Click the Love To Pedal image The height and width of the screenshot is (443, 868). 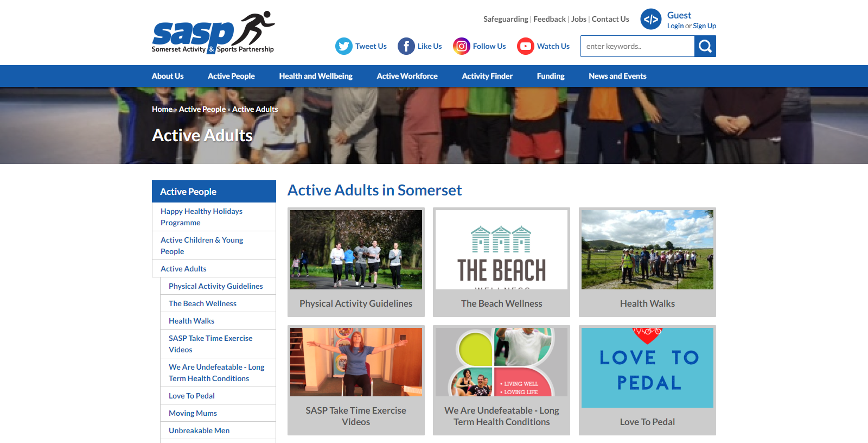(x=647, y=368)
